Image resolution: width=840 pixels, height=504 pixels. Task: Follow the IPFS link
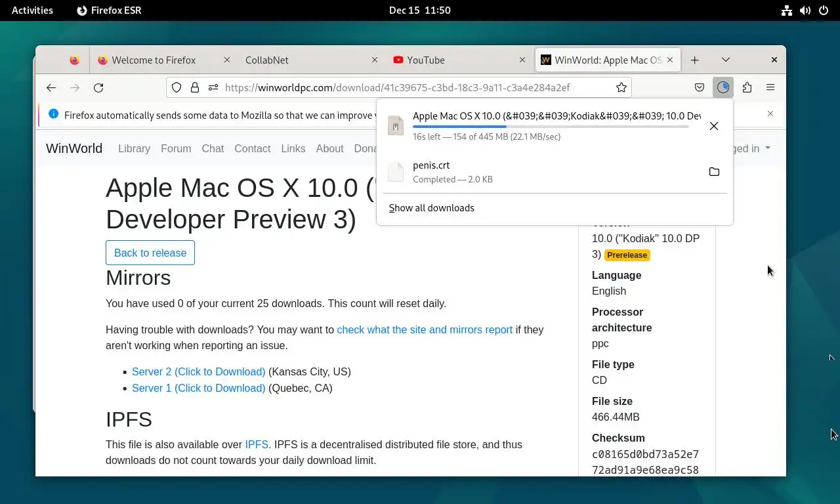coord(257,444)
